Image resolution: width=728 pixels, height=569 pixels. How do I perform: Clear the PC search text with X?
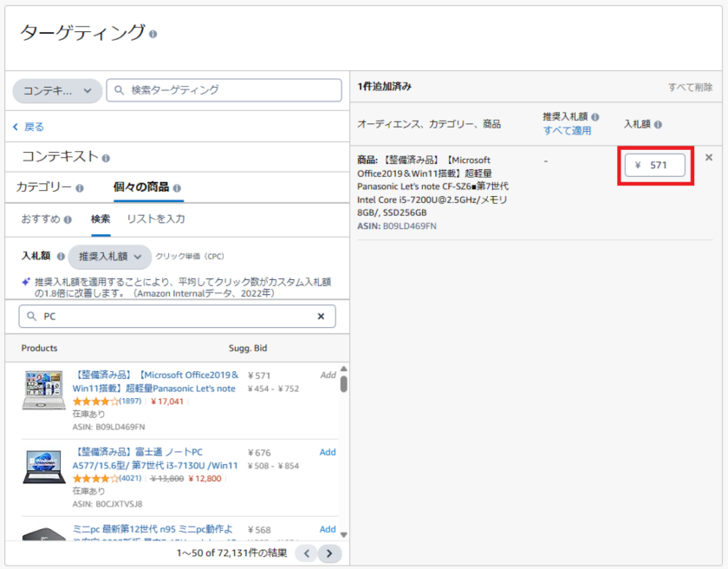[x=321, y=317]
